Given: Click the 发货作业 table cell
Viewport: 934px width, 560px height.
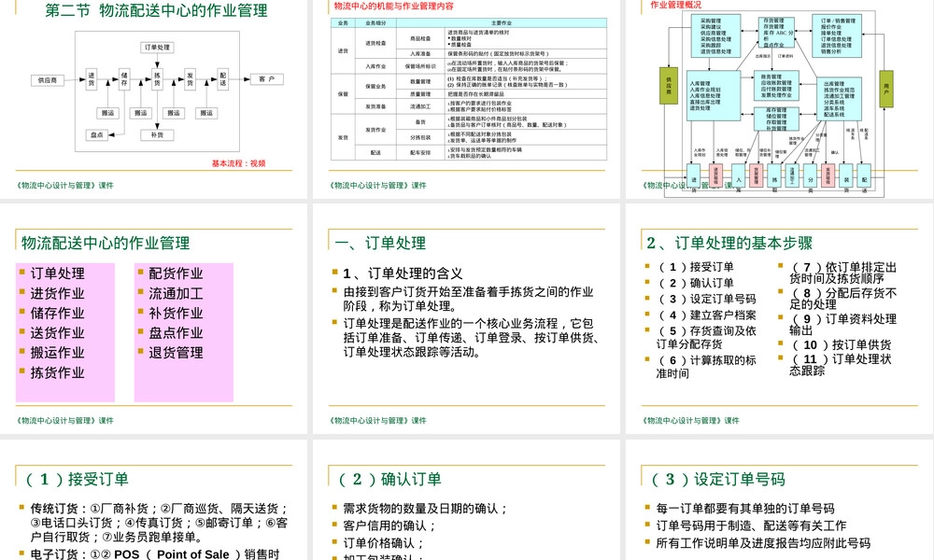Looking at the screenshot, I should point(375,129).
